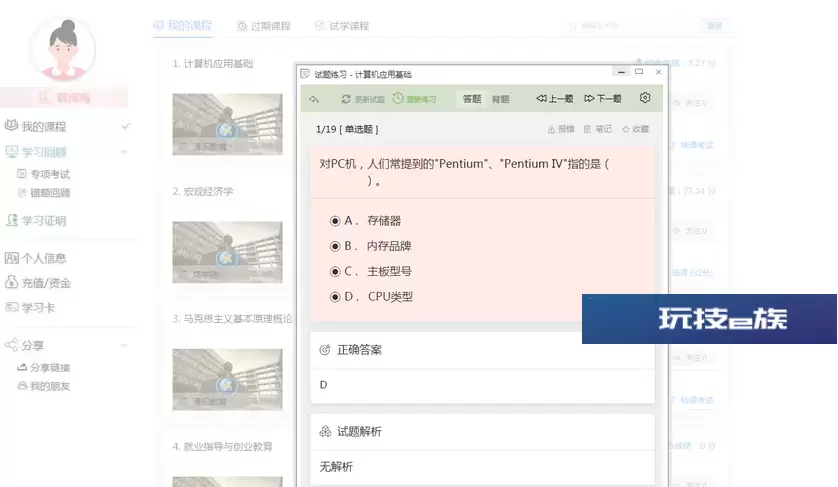Switch to 背题 memorize mode tab

[x=501, y=99]
